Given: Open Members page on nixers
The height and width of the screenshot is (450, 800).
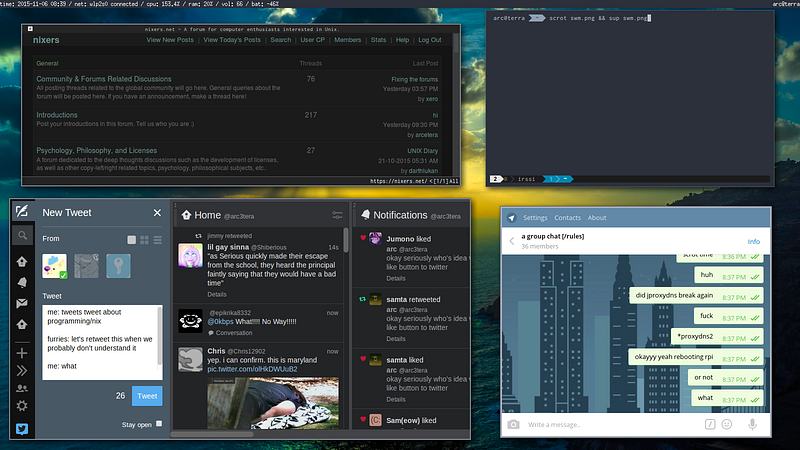Looking at the screenshot, I should pyautogui.click(x=347, y=40).
